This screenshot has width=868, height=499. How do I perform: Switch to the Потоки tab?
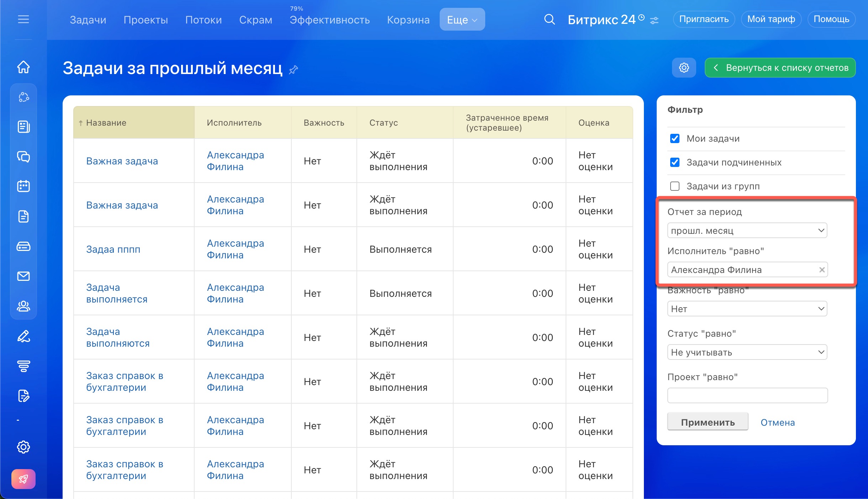tap(203, 20)
